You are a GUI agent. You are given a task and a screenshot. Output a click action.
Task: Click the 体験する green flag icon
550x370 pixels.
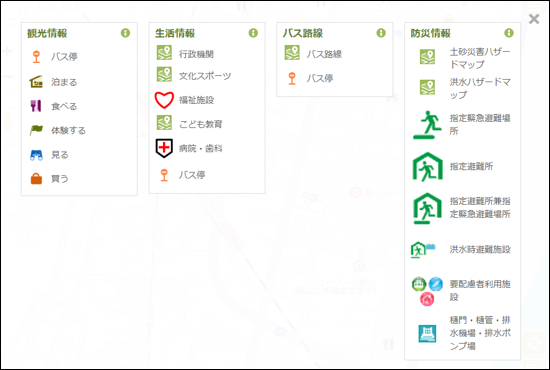click(x=36, y=130)
